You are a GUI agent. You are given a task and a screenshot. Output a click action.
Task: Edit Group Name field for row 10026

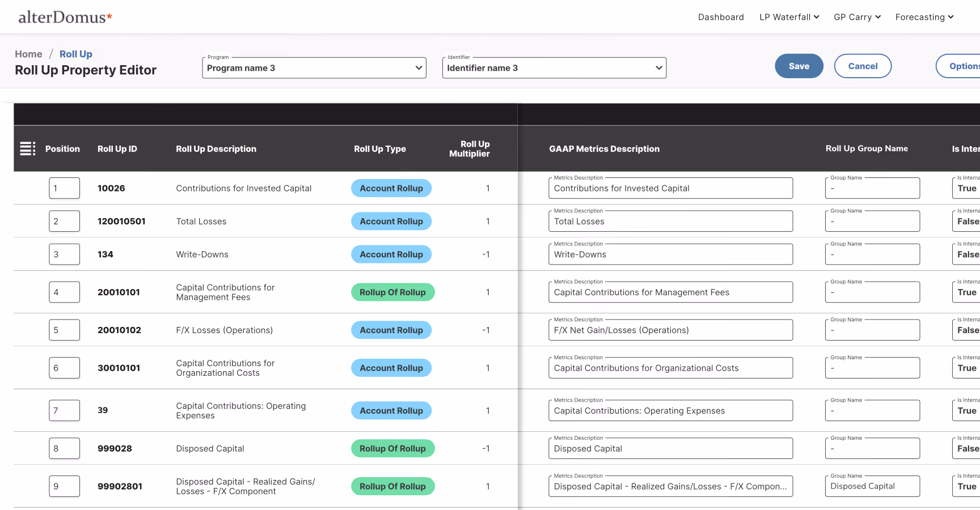tap(872, 188)
